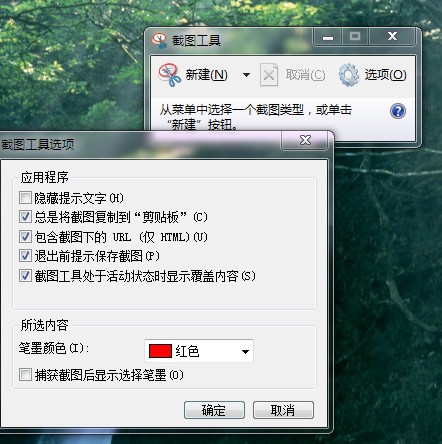Uncheck 总是将截图复制到"剪贴板"(C)
Image resolution: width=442 pixels, height=444 pixels.
25,217
